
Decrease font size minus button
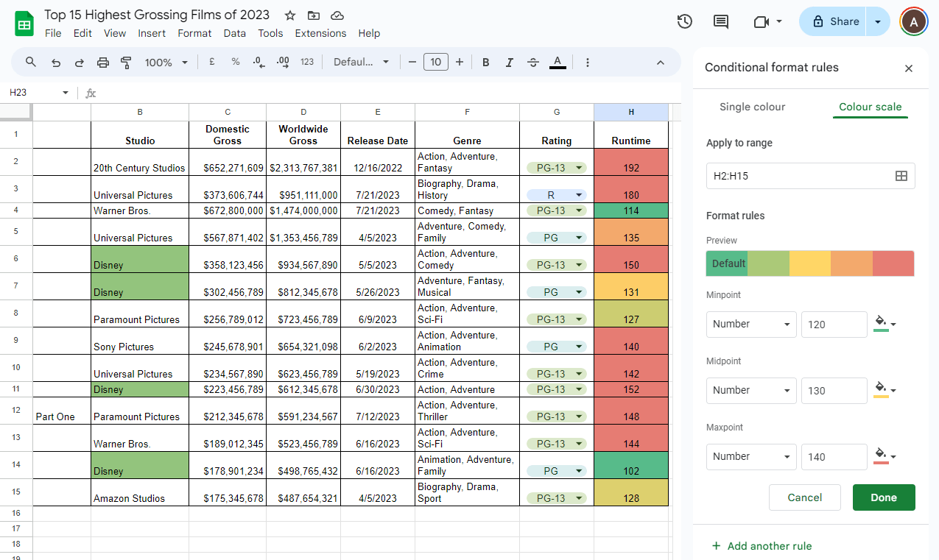pyautogui.click(x=412, y=62)
